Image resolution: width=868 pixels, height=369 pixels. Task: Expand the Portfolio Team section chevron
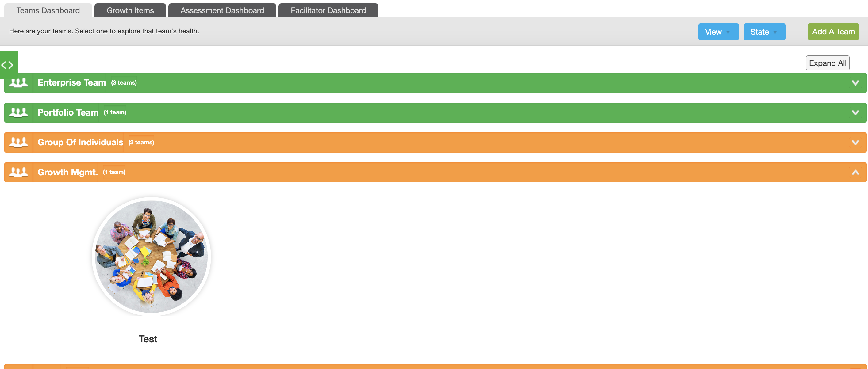pos(855,112)
